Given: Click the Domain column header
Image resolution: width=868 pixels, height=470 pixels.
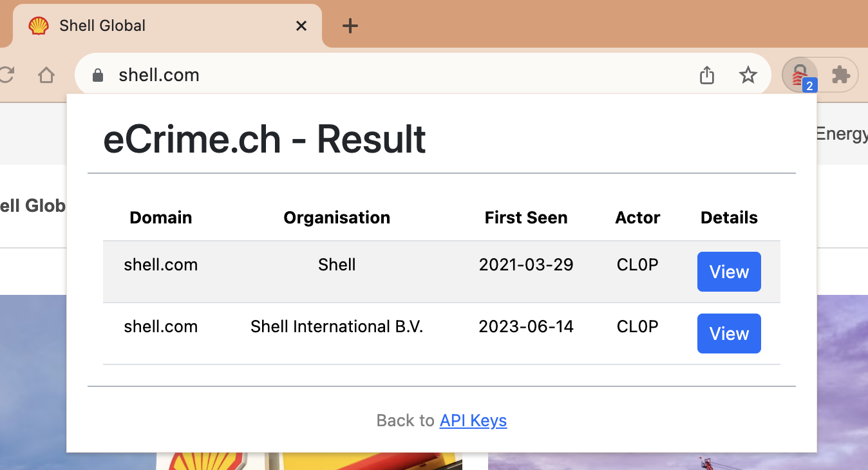Looking at the screenshot, I should pyautogui.click(x=161, y=218).
